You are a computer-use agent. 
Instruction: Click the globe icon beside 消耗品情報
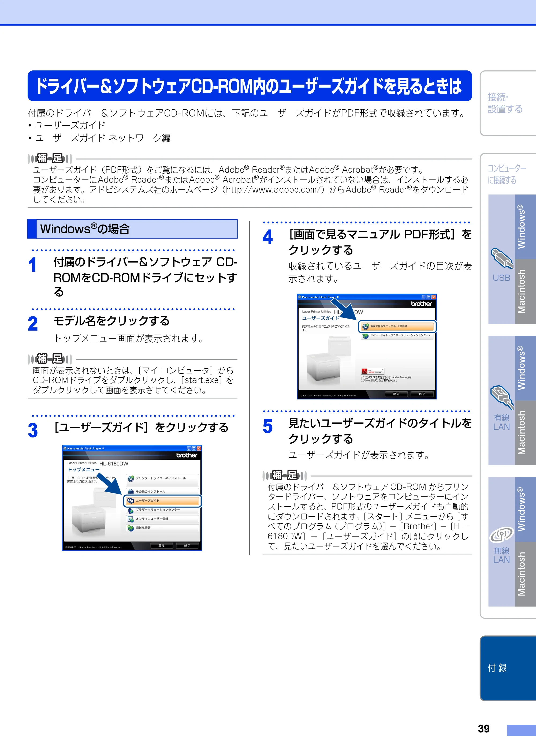[131, 528]
